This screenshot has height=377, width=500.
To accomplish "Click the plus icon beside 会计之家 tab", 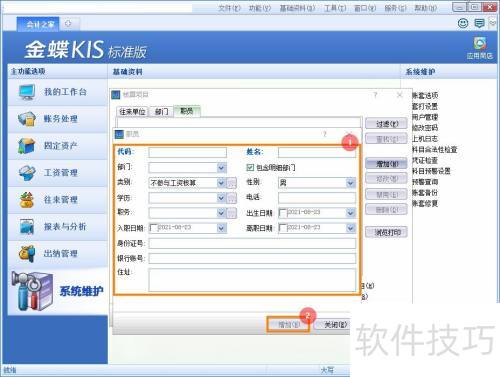I will [x=68, y=24].
